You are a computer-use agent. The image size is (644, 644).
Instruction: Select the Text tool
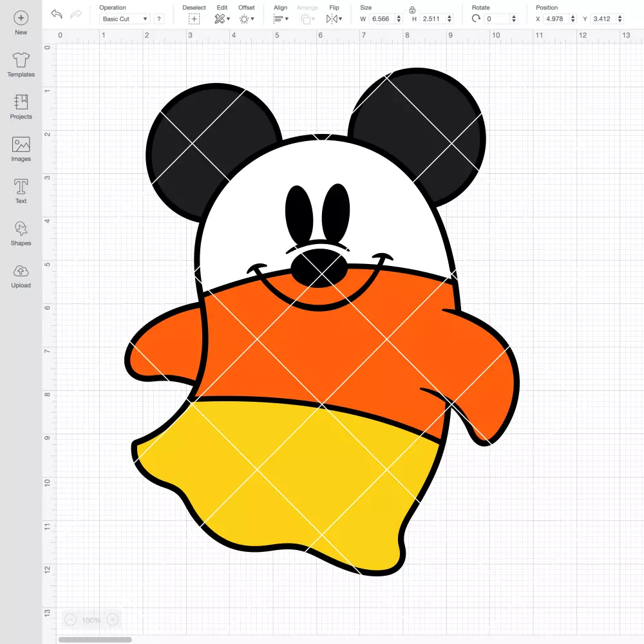21,187
